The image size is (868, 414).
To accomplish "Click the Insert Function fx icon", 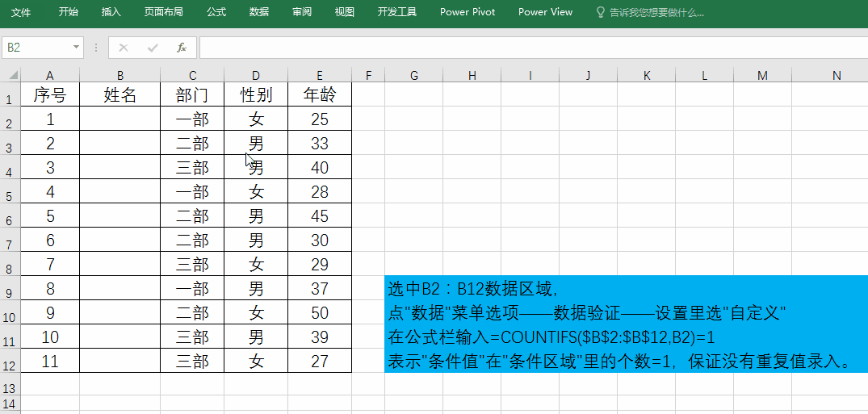I will coord(182,48).
